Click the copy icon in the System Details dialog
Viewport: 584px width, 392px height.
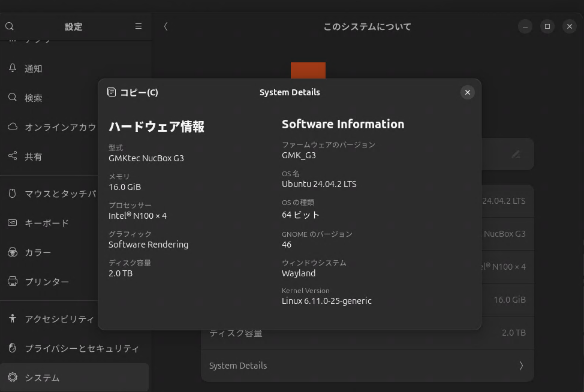pos(112,92)
